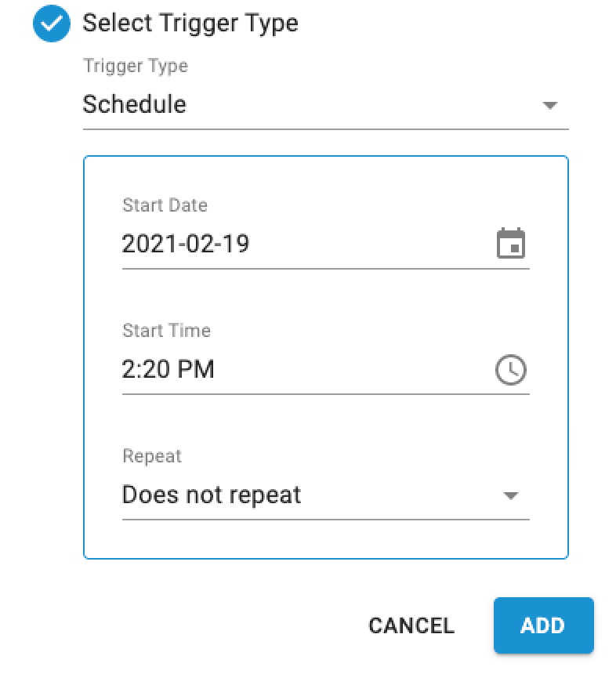Image resolution: width=616 pixels, height=674 pixels.
Task: Click the Start Time 2:20 PM field
Action: pos(326,370)
